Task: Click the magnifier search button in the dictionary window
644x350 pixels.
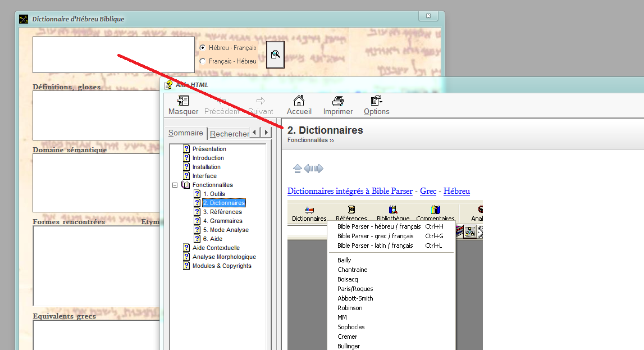Action: click(x=275, y=54)
